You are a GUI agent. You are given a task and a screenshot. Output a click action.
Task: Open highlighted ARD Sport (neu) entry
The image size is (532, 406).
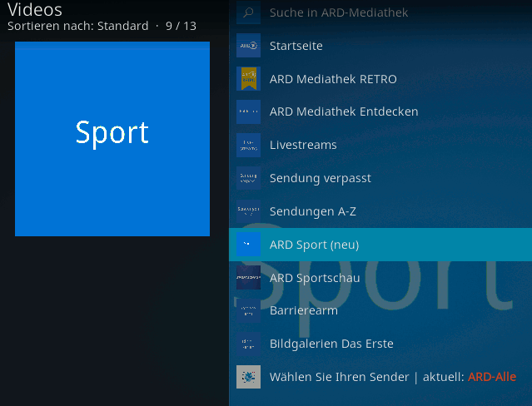[x=380, y=245]
